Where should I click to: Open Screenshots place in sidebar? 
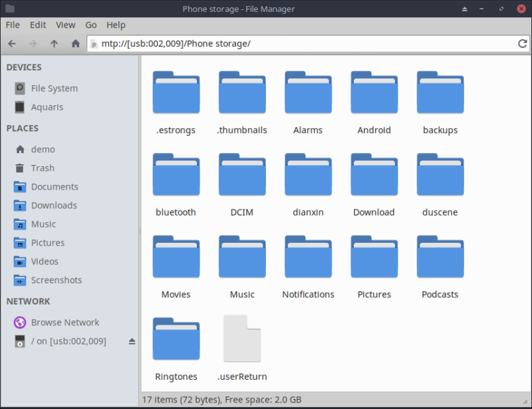[56, 280]
